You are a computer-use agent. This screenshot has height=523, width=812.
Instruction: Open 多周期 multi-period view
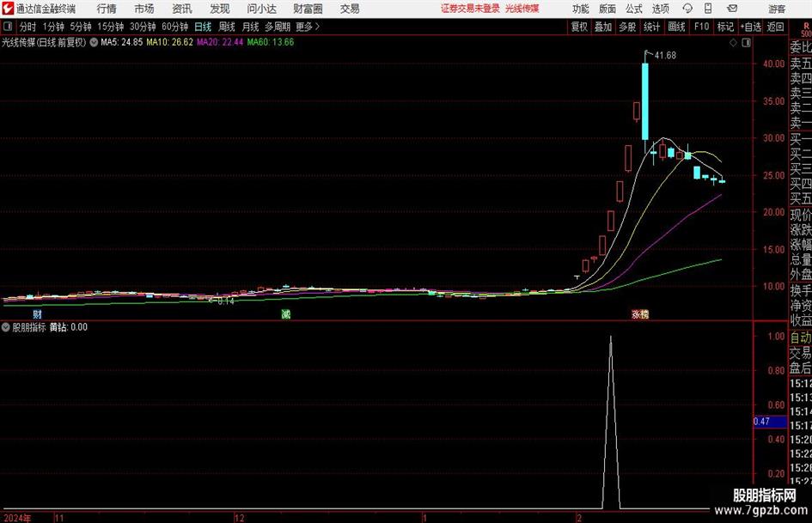point(278,27)
